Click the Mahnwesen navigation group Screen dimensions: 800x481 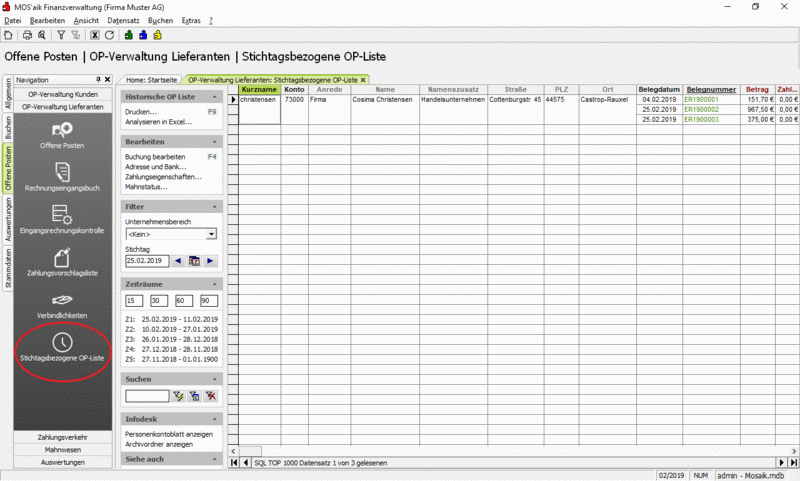(x=63, y=450)
